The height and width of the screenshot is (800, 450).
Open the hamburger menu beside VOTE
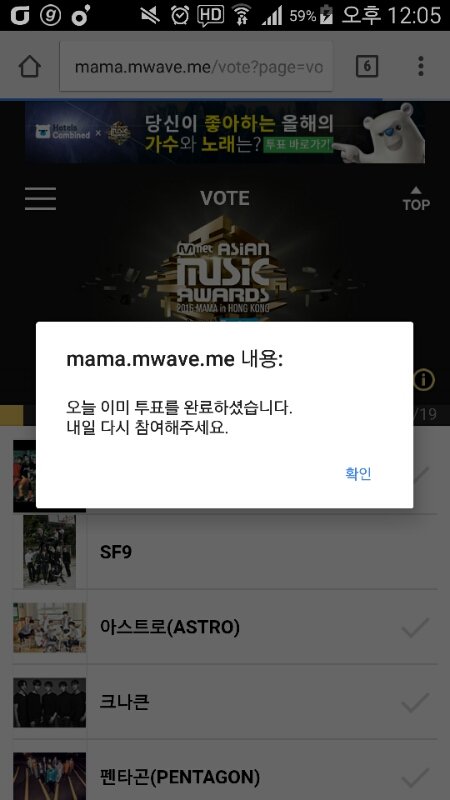40,198
